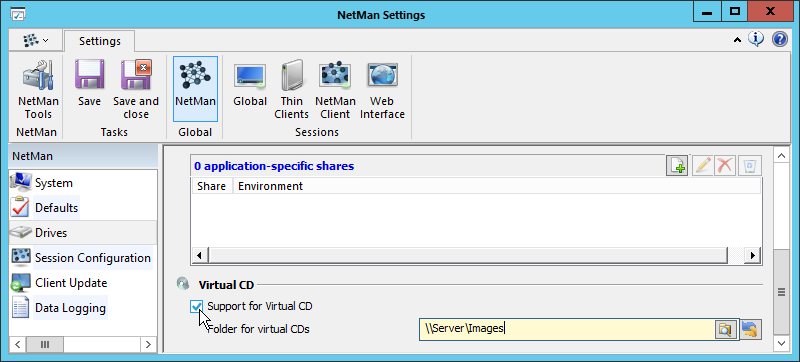Add a new application-specific share
The height and width of the screenshot is (362, 800).
[x=677, y=166]
